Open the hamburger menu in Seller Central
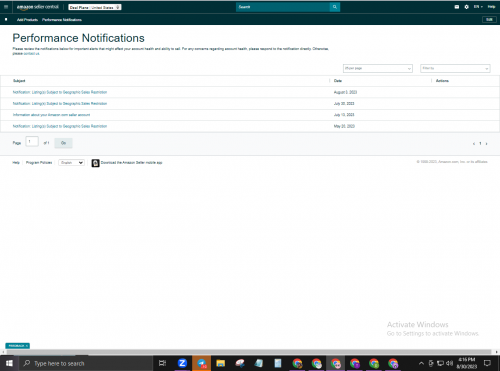This screenshot has height=371, width=500. coord(6,7)
